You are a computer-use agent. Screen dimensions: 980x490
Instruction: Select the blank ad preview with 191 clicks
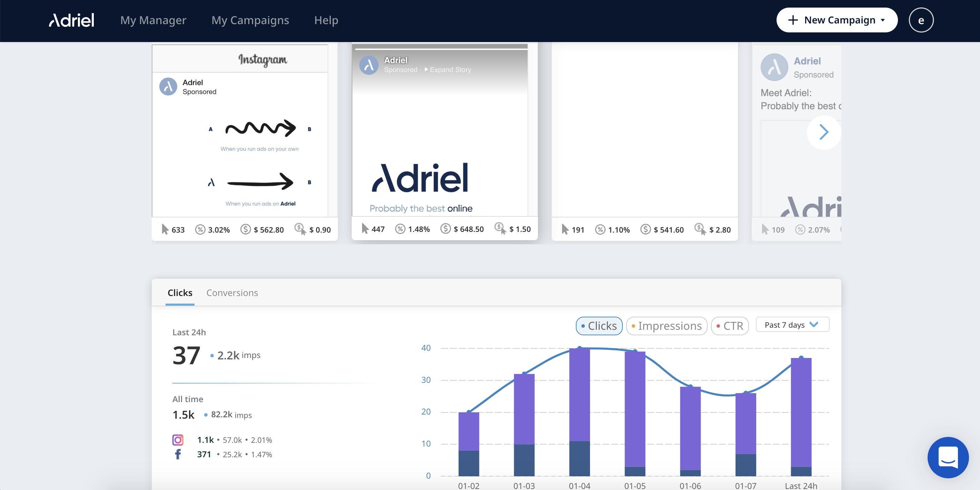click(644, 141)
